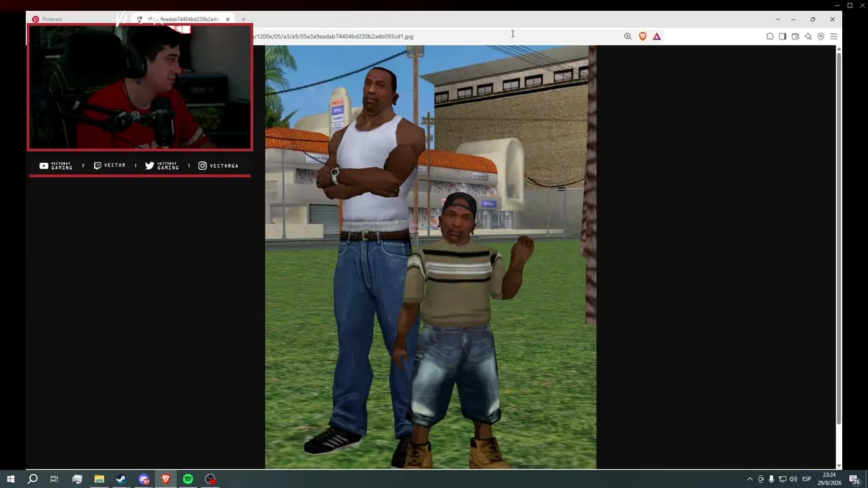Click the Twitter Vectorat Gaming label

(162, 165)
